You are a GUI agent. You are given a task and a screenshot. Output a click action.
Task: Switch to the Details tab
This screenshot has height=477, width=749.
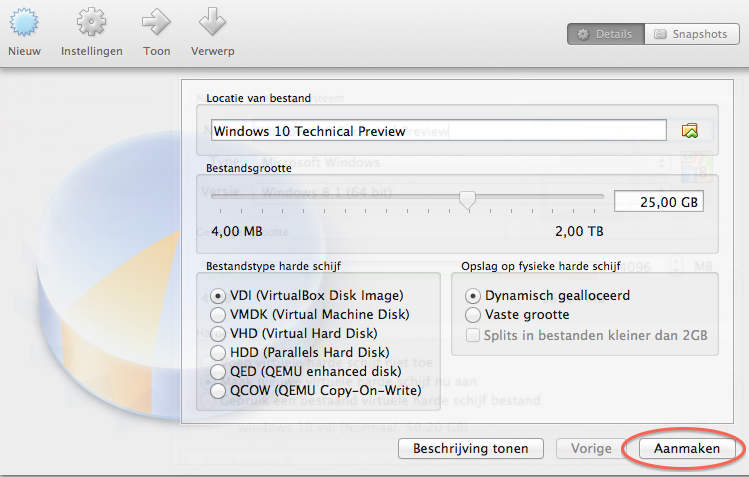point(607,34)
